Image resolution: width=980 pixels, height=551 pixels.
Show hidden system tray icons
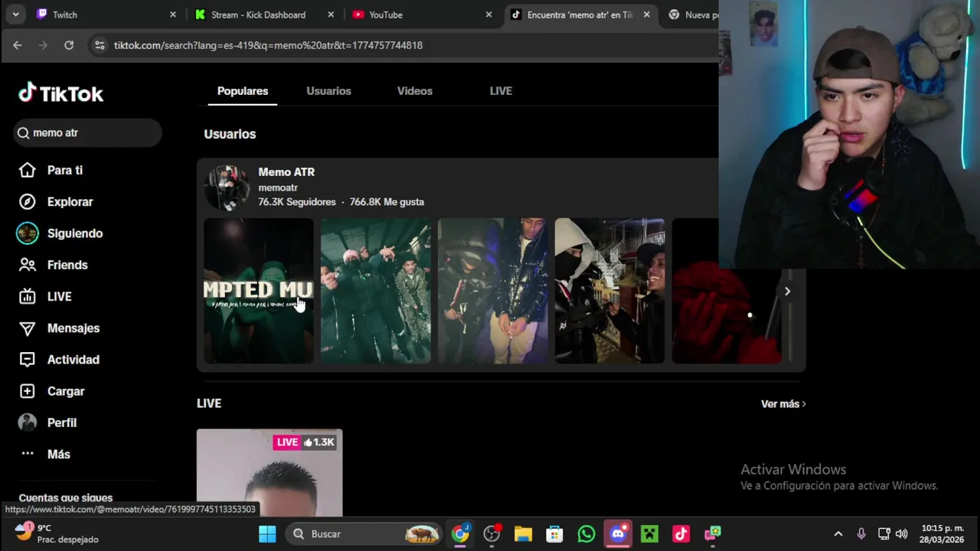(x=838, y=534)
